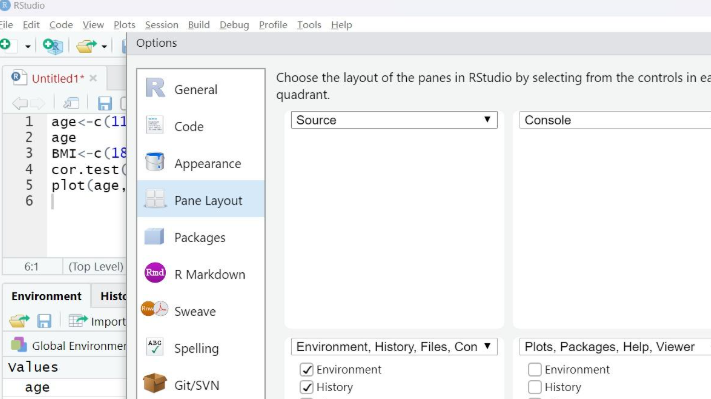This screenshot has width=711, height=399.
Task: Open the Appearance options category
Action: pos(200,163)
